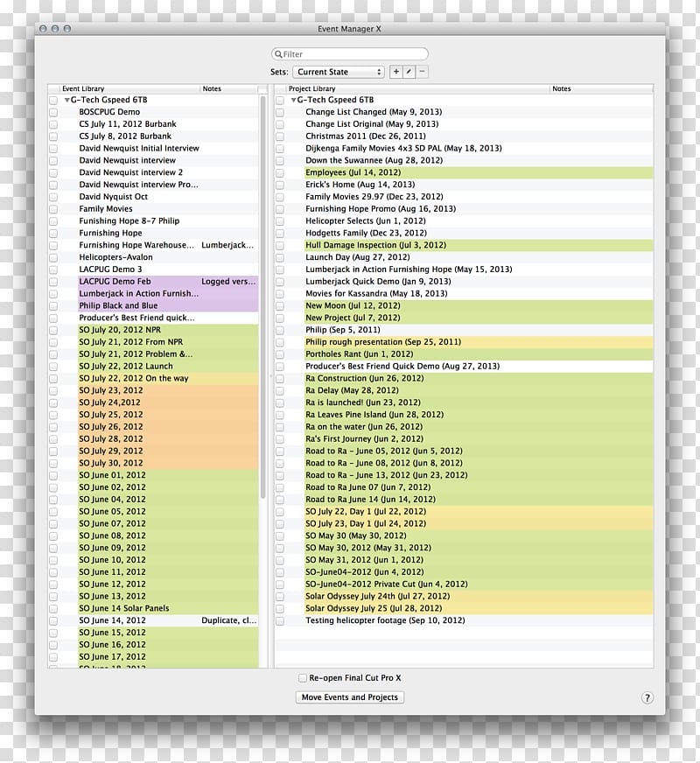Screen dimensions: 700x763
Task: Select the SO July 20, 2012 NPR event
Action: tap(120, 330)
